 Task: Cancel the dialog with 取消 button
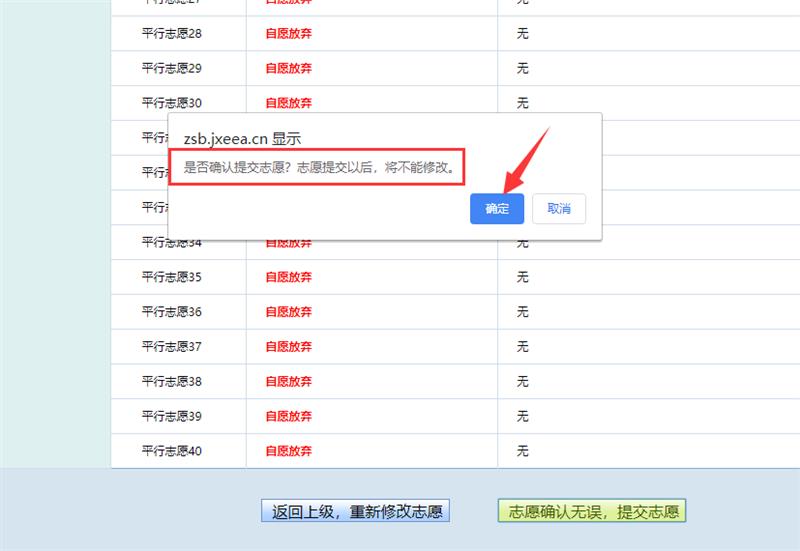(x=559, y=209)
